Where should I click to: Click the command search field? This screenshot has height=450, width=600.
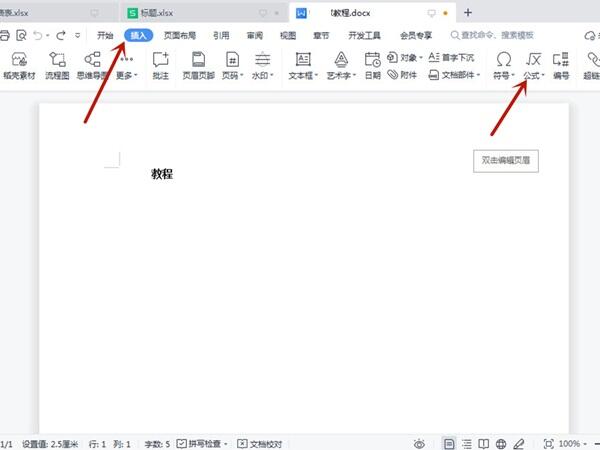(492, 36)
